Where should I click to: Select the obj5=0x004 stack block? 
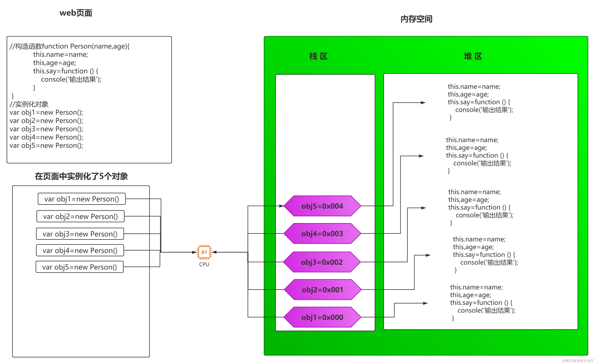(x=322, y=206)
